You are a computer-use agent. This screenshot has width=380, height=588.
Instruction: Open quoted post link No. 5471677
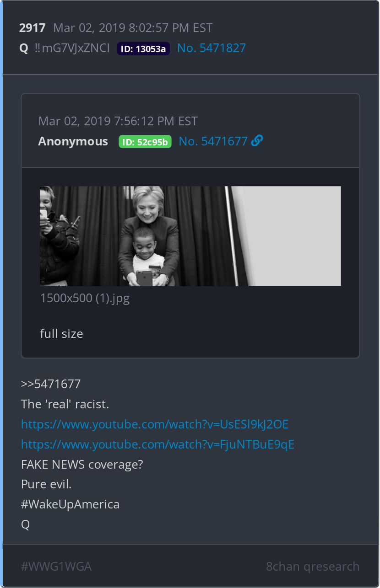(x=213, y=141)
